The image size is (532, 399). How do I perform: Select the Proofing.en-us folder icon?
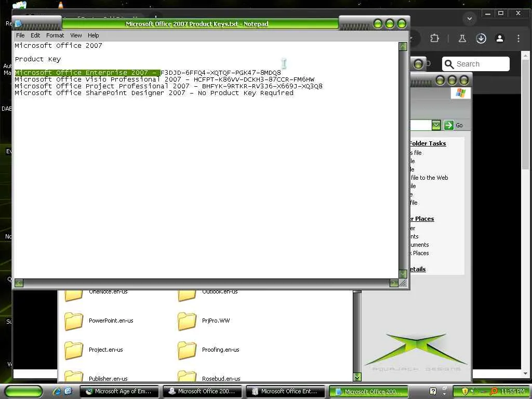[187, 350]
